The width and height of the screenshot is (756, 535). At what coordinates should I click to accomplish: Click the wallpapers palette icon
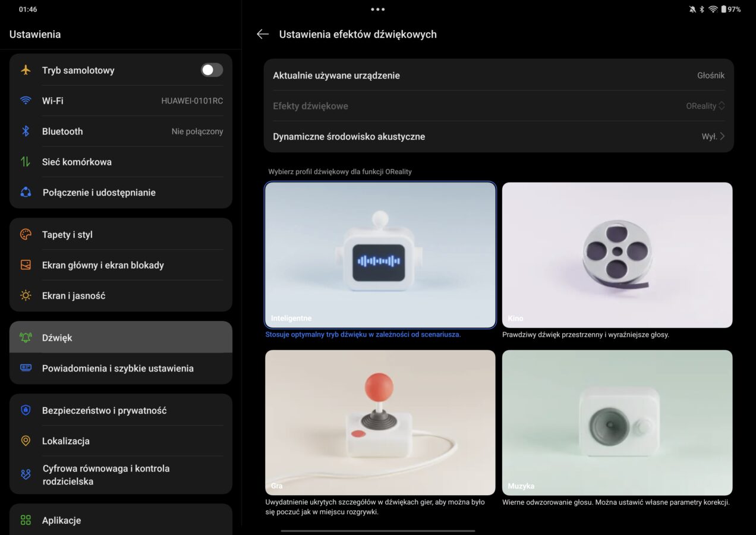26,234
